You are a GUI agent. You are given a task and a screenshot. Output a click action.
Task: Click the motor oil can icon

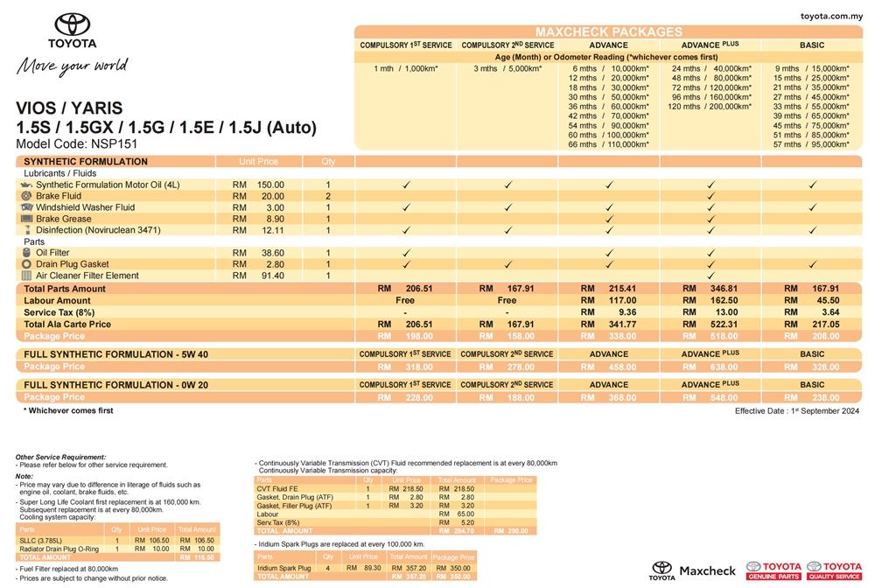[x=26, y=185]
